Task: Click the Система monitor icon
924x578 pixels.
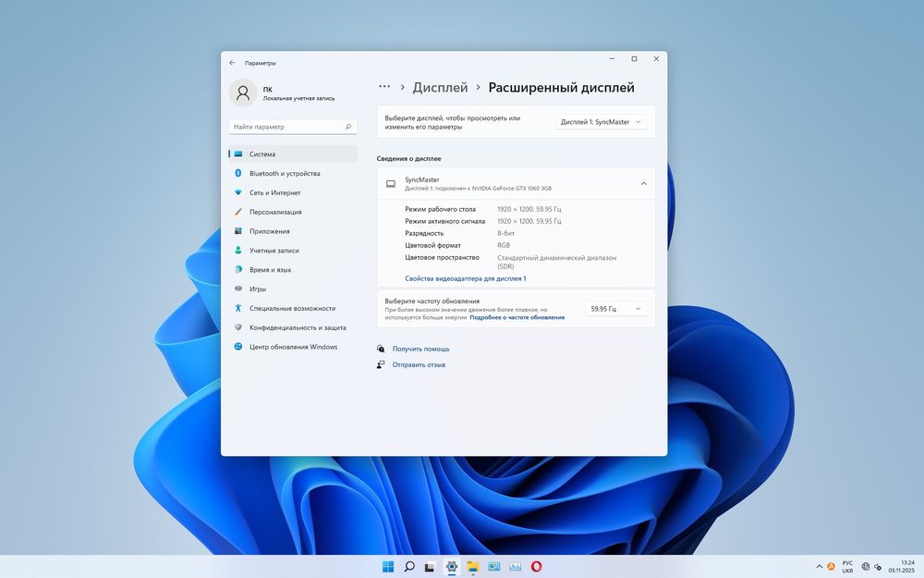Action: (x=238, y=154)
